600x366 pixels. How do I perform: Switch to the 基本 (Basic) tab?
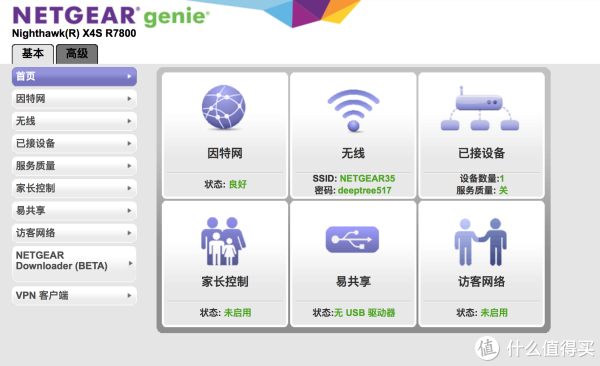[x=33, y=54]
